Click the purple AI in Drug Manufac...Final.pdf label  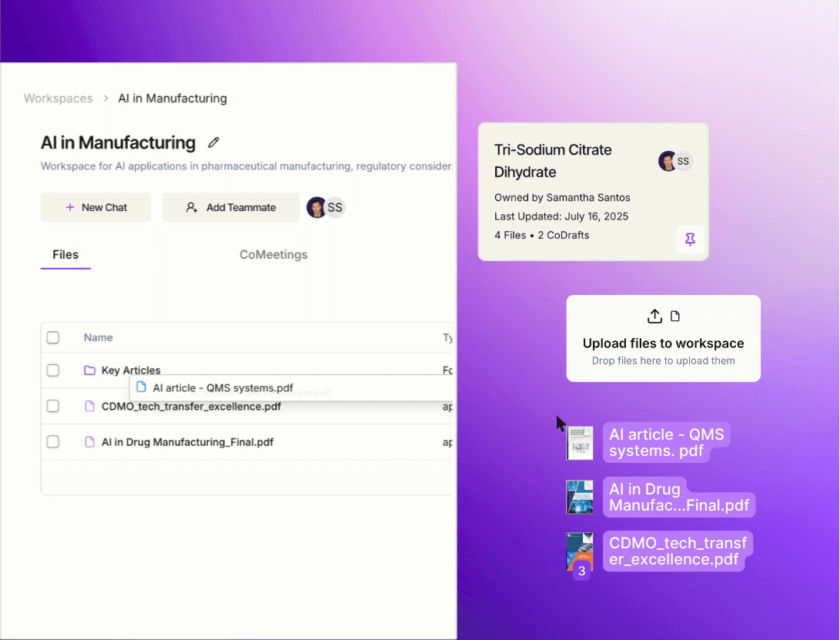click(x=679, y=498)
